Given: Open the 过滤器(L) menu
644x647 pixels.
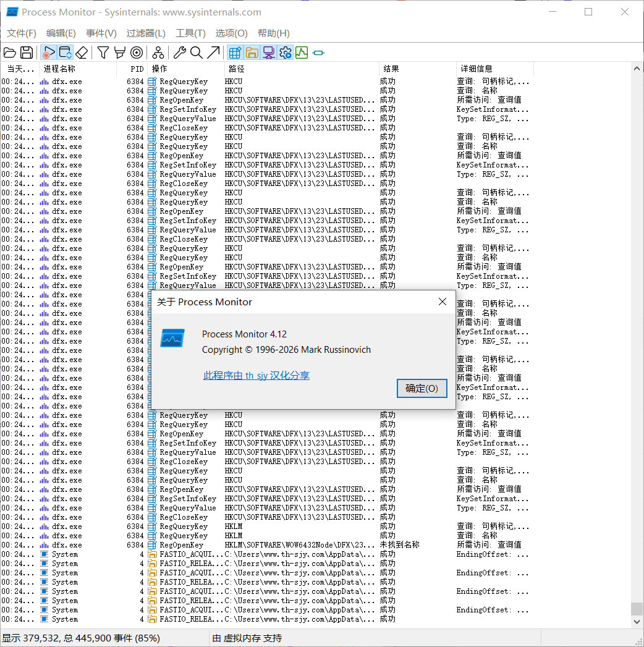Looking at the screenshot, I should click(x=146, y=33).
